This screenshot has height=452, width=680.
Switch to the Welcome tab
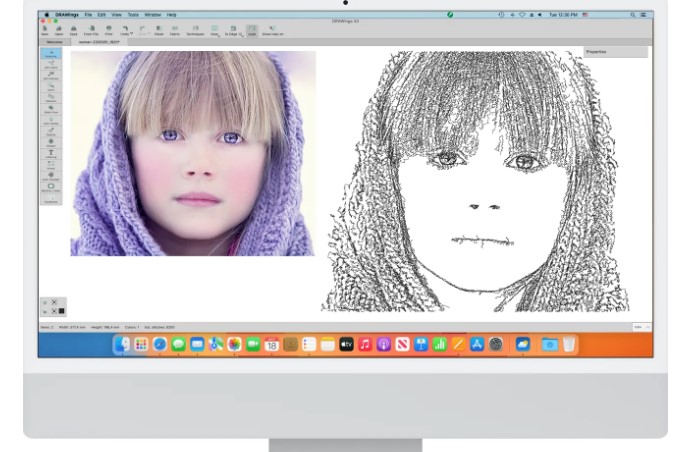[x=53, y=42]
